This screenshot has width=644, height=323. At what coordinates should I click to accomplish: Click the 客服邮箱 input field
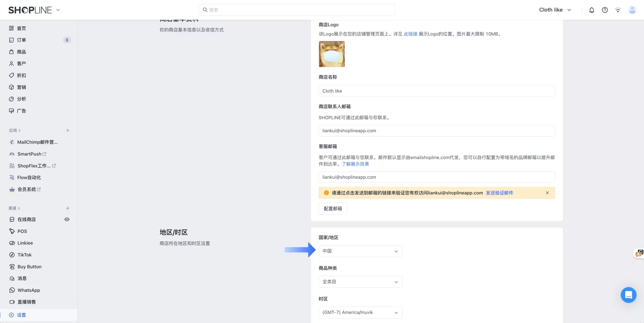[x=437, y=177]
